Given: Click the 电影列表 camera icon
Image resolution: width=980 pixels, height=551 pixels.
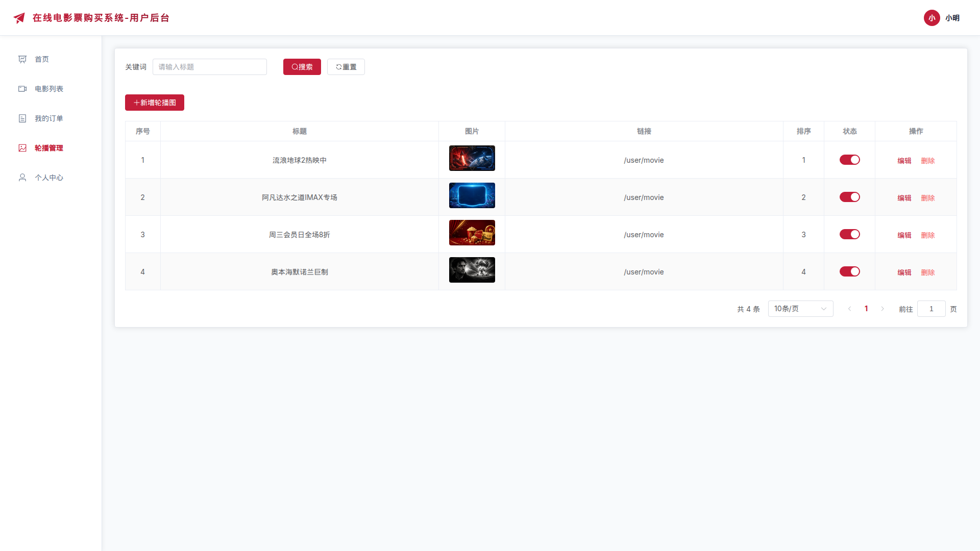Looking at the screenshot, I should pos(22,89).
